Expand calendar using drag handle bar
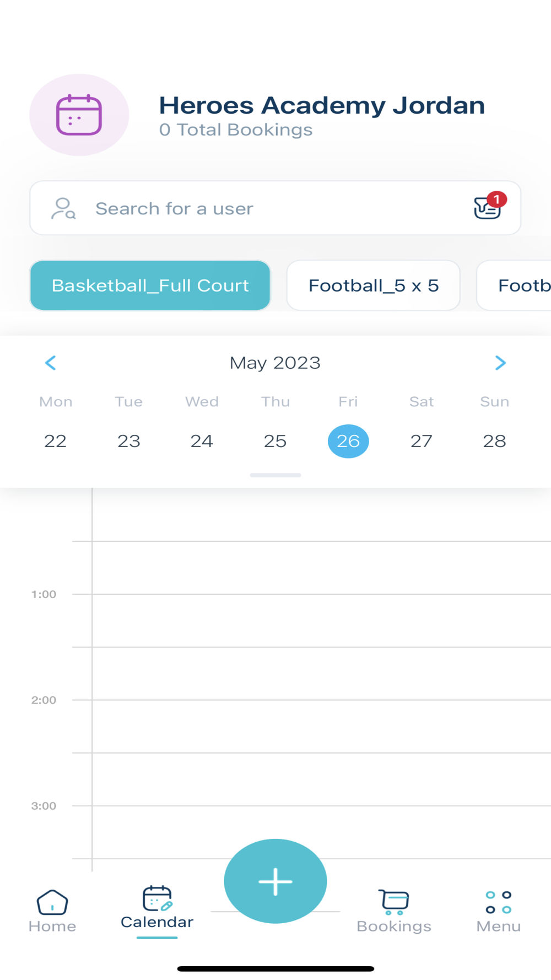The image size is (551, 980). pyautogui.click(x=275, y=475)
